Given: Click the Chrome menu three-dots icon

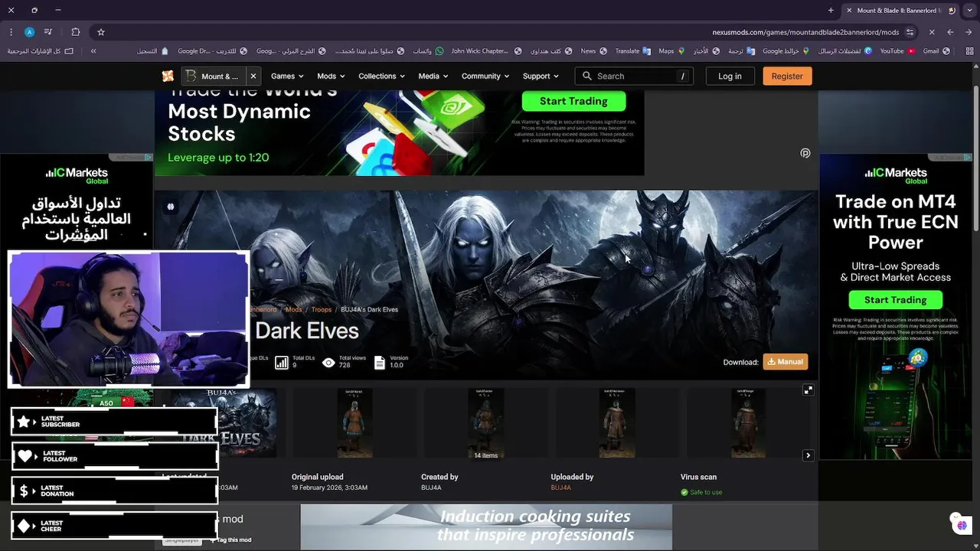Looking at the screenshot, I should click(x=11, y=32).
